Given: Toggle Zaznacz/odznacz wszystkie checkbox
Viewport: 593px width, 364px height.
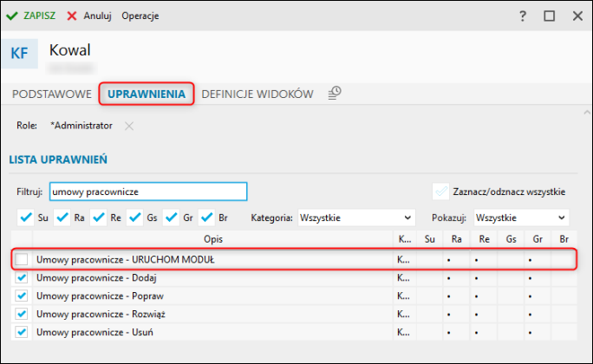Looking at the screenshot, I should [x=441, y=191].
